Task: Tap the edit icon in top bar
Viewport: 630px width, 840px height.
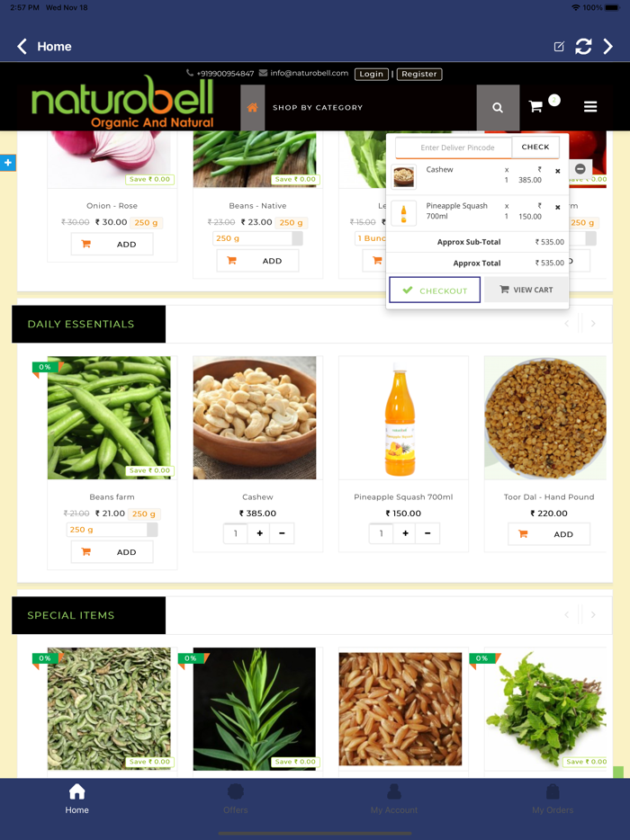Action: (x=559, y=47)
